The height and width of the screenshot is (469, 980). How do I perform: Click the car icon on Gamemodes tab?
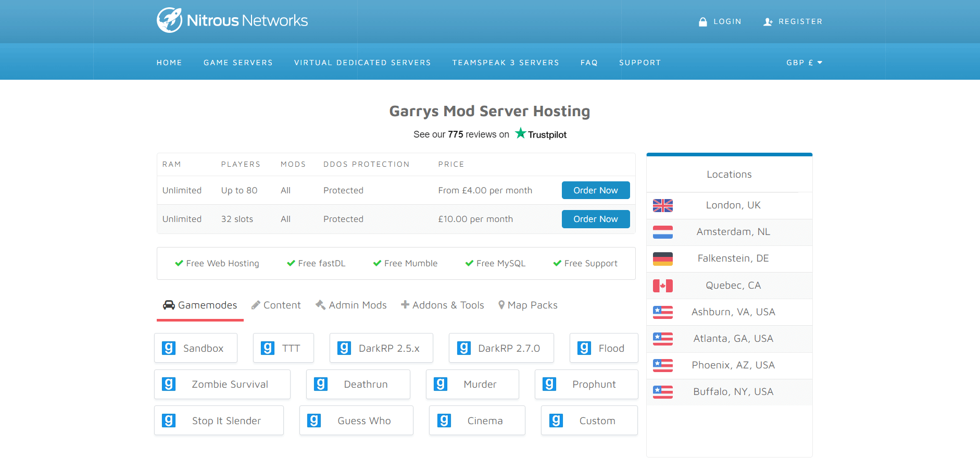[169, 305]
